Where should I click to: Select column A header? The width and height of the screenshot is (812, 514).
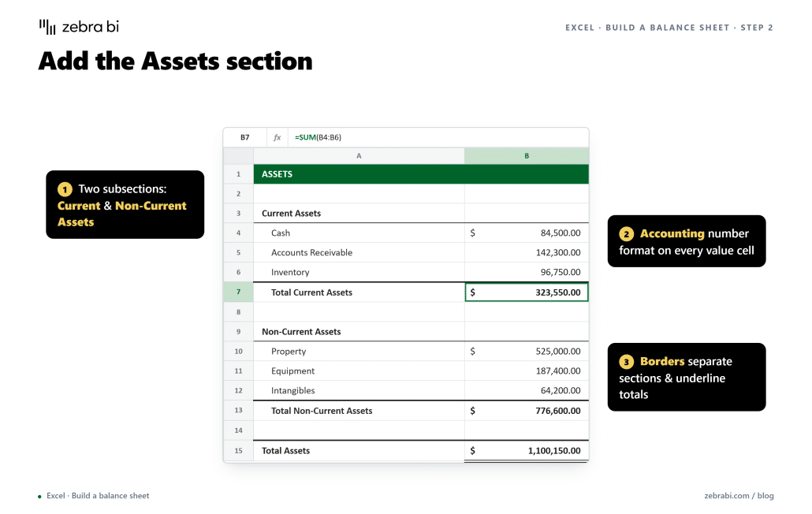tap(359, 156)
